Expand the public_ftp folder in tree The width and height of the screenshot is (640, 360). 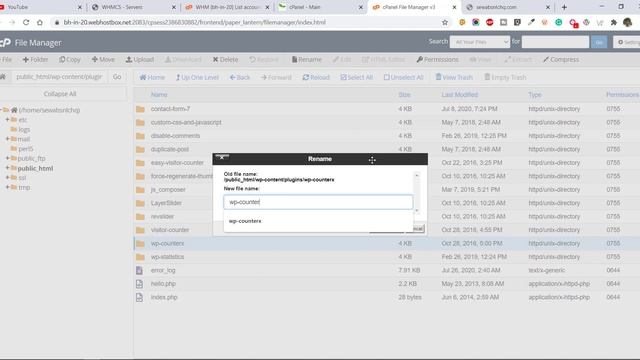click(x=7, y=158)
